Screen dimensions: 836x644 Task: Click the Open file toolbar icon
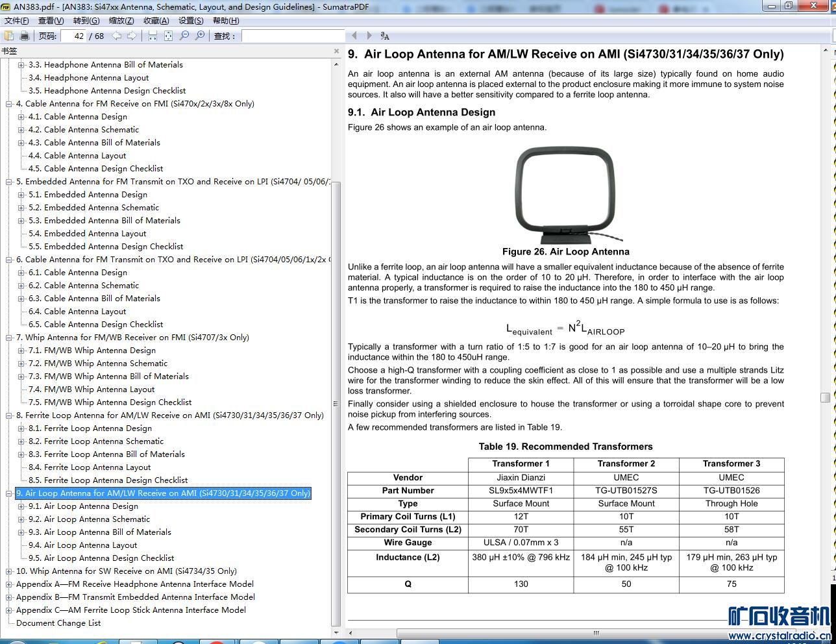pyautogui.click(x=9, y=36)
